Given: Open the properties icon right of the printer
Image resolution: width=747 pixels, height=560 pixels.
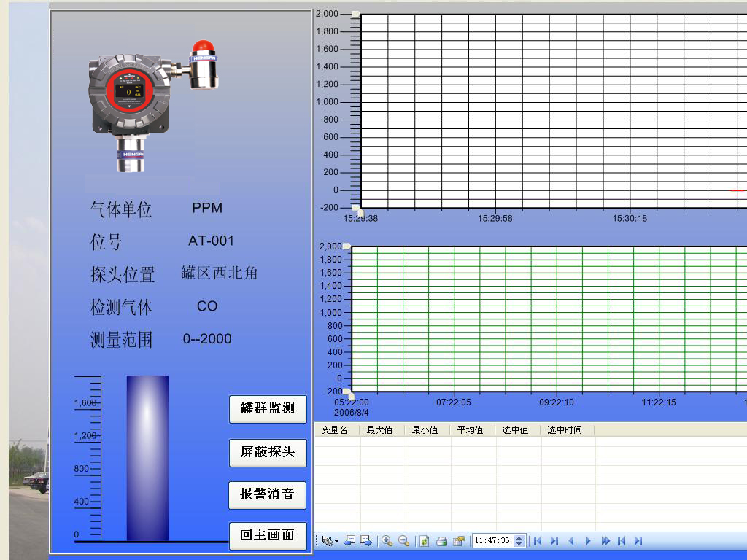Looking at the screenshot, I should pyautogui.click(x=458, y=541).
